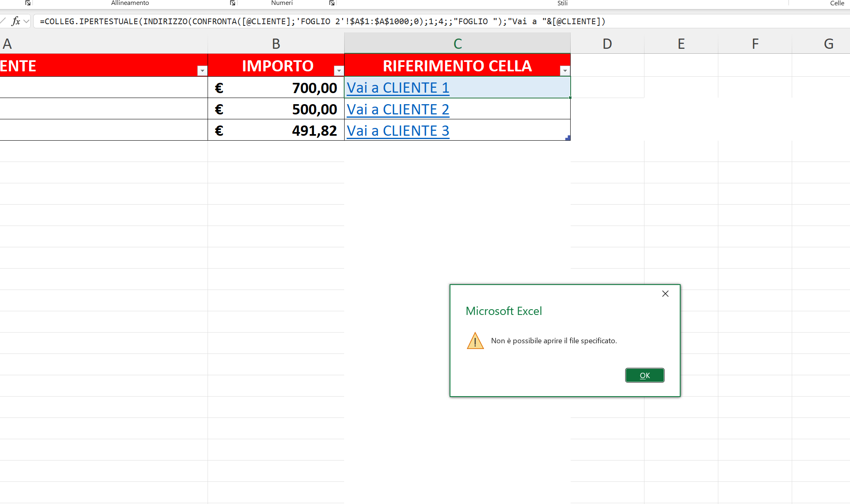850x504 pixels.
Task: Open Numeri dialog launcher arrow
Action: click(x=332, y=3)
